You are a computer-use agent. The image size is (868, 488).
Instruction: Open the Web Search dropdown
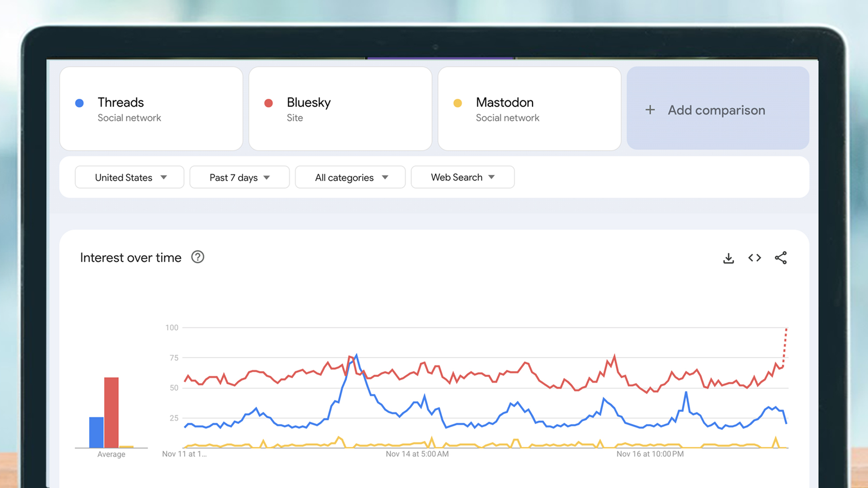click(x=462, y=177)
